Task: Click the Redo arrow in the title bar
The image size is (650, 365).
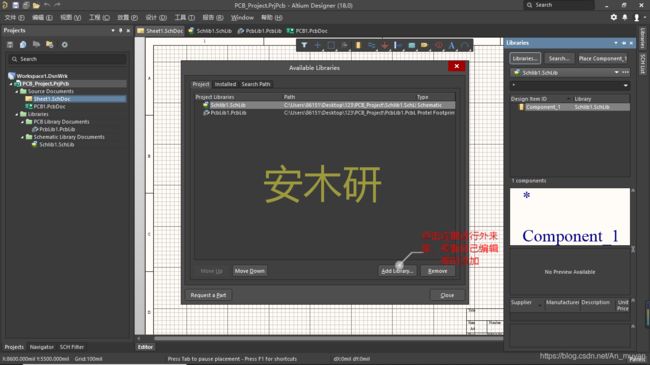Action: [57, 5]
